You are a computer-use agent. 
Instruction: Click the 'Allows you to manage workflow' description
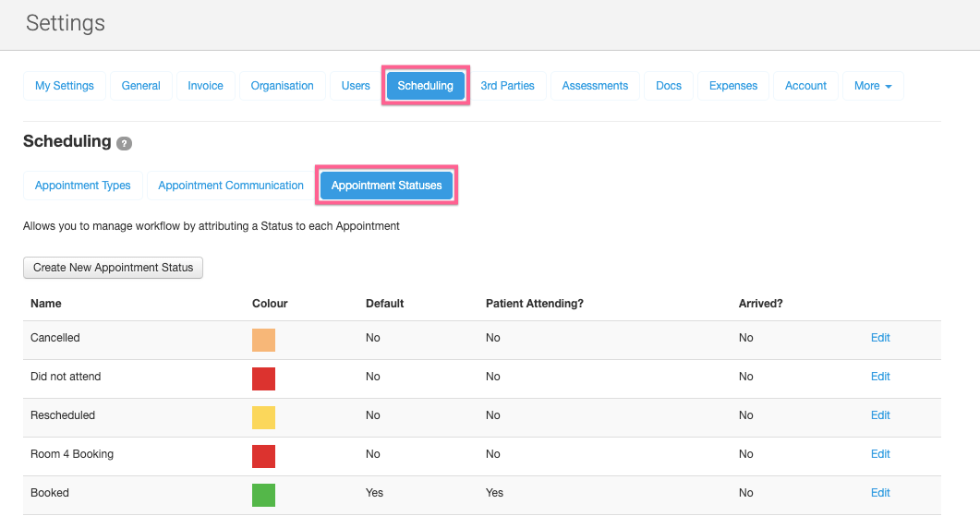(212, 226)
